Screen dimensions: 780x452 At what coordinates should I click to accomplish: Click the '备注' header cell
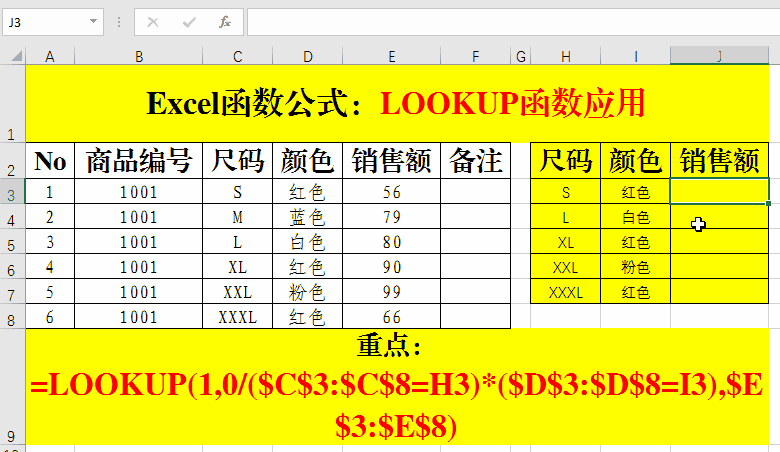click(476, 161)
